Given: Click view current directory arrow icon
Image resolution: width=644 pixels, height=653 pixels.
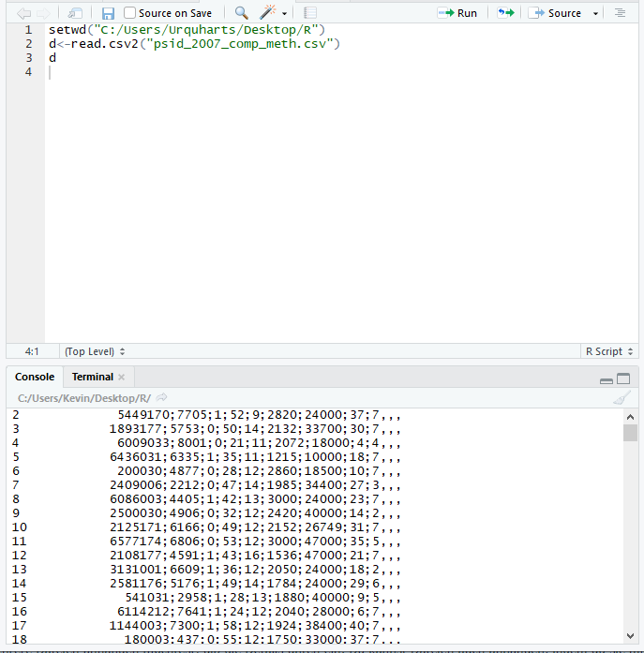Looking at the screenshot, I should tap(161, 398).
